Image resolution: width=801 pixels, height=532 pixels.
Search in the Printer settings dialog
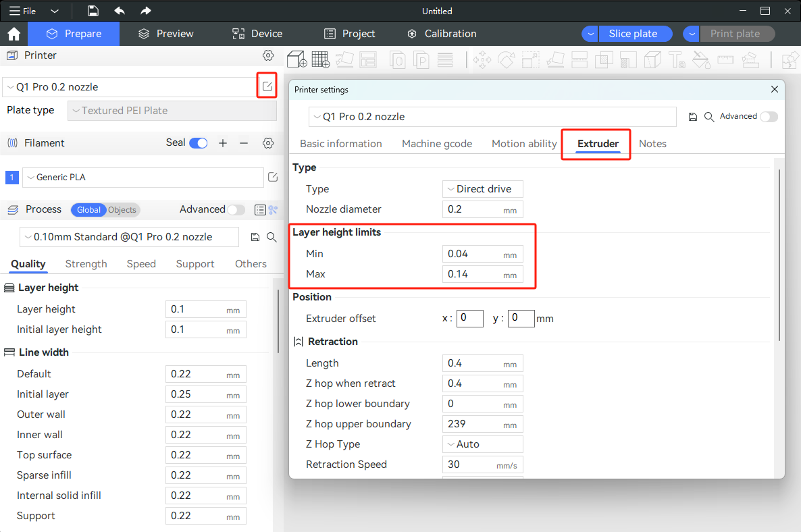tap(709, 117)
